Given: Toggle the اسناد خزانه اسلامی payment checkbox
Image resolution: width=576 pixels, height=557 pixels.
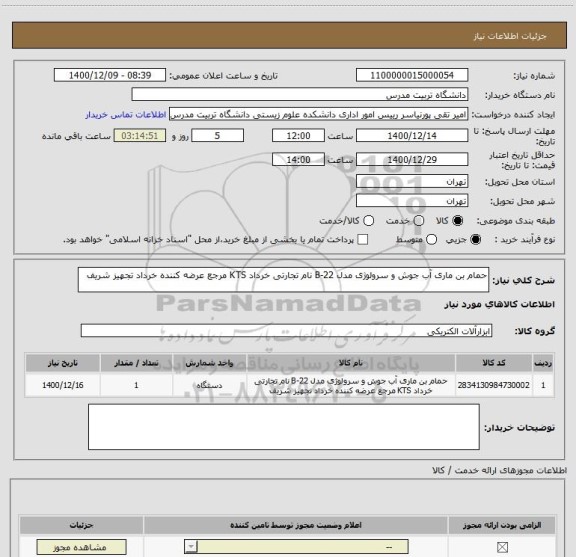Looking at the screenshot, I should 363,240.
